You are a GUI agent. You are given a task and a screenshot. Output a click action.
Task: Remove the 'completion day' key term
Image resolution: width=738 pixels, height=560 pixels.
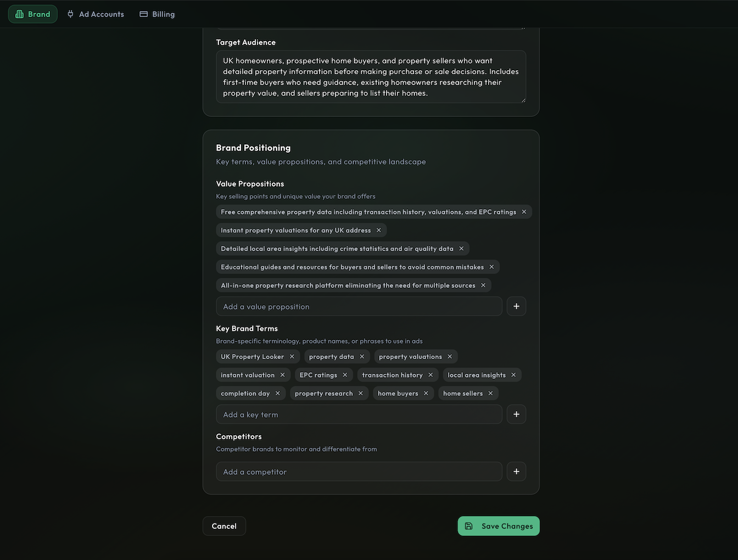tap(278, 394)
